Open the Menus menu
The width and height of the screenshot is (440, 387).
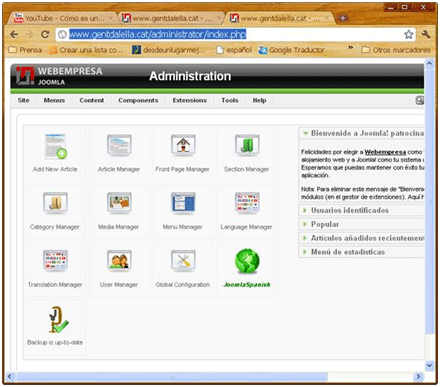pyautogui.click(x=54, y=100)
